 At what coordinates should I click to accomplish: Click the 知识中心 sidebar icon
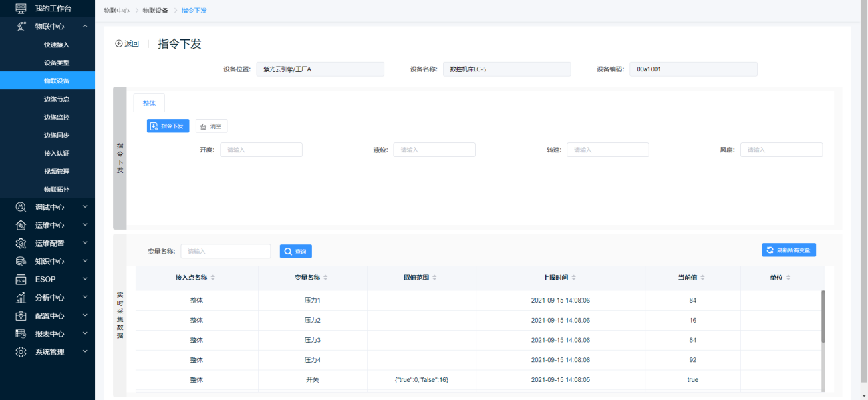pos(21,261)
